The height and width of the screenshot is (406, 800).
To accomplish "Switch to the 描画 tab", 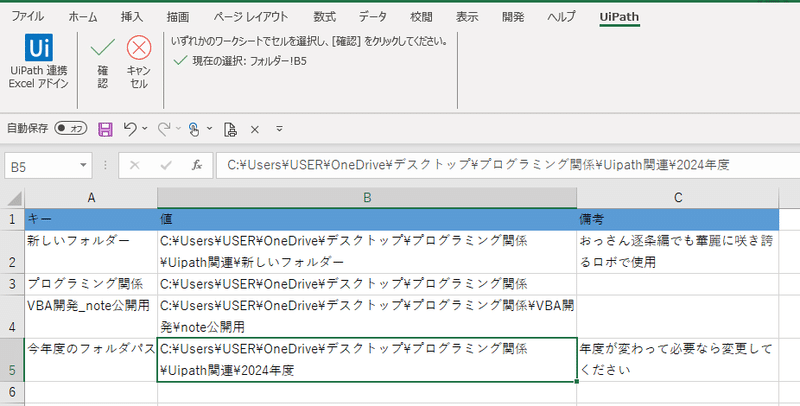I will pos(178,16).
